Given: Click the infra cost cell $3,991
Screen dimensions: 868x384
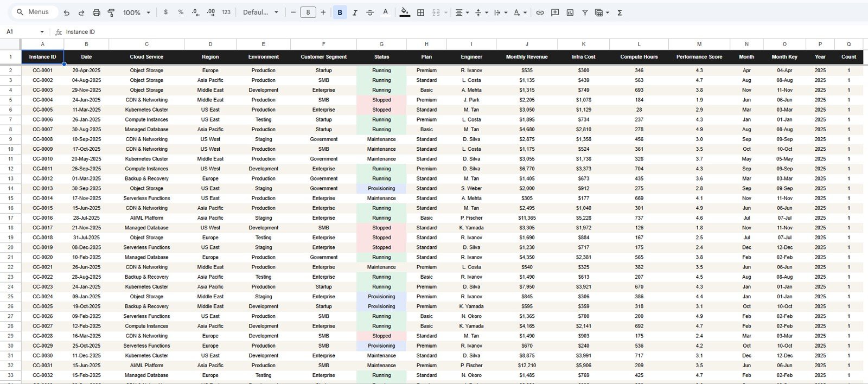Looking at the screenshot, I should point(583,356).
